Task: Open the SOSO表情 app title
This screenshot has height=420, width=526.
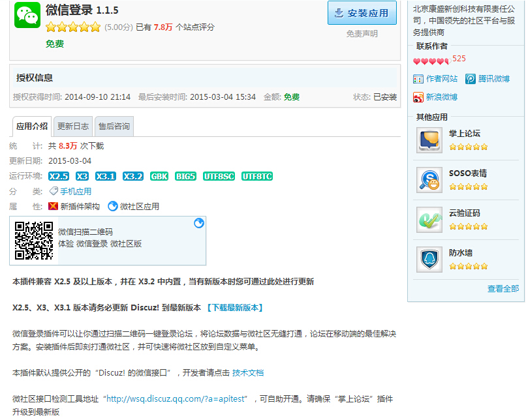Action: point(468,173)
